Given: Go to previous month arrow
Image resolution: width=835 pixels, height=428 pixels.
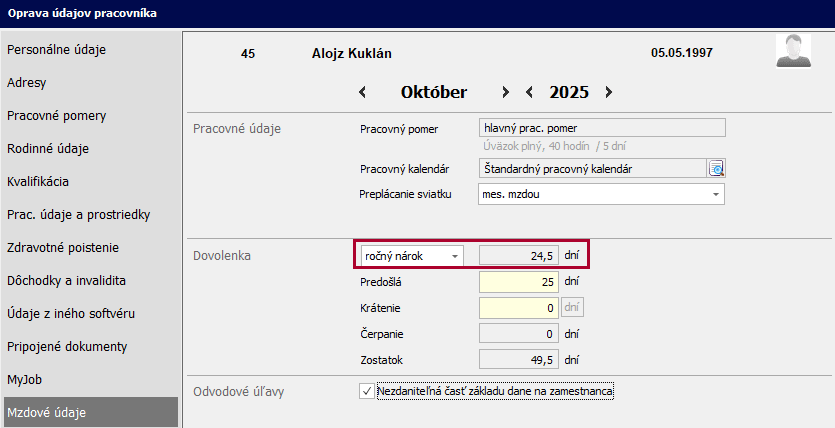Looking at the screenshot, I should point(362,92).
